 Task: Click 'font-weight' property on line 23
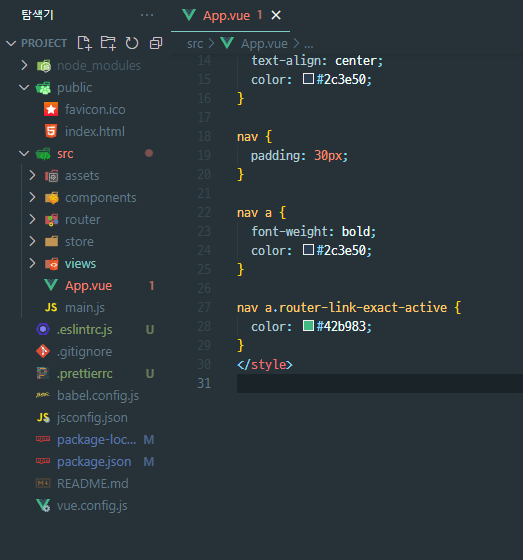tap(289, 232)
